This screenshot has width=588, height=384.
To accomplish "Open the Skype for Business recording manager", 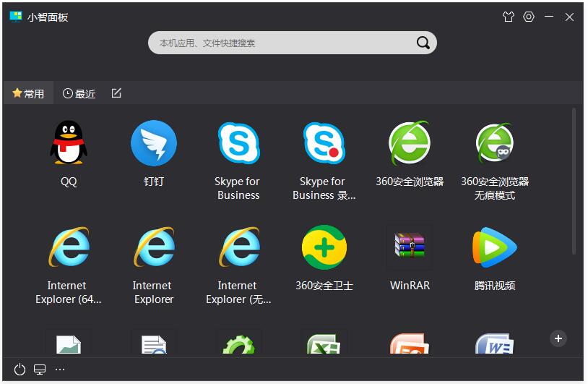I will [324, 143].
